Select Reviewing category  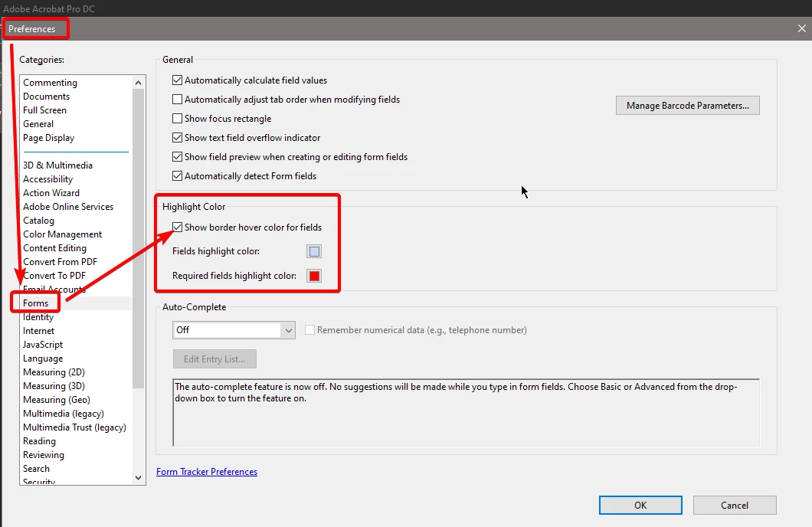44,455
